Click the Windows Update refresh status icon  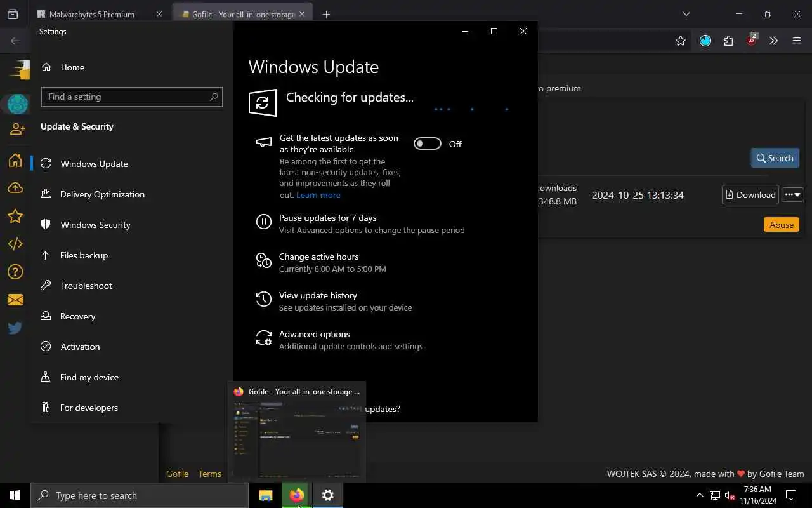(263, 103)
